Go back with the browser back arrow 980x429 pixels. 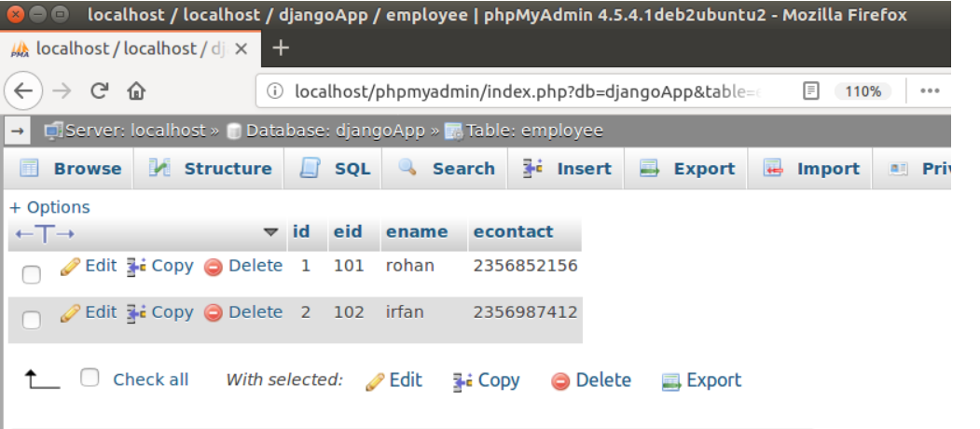(23, 92)
